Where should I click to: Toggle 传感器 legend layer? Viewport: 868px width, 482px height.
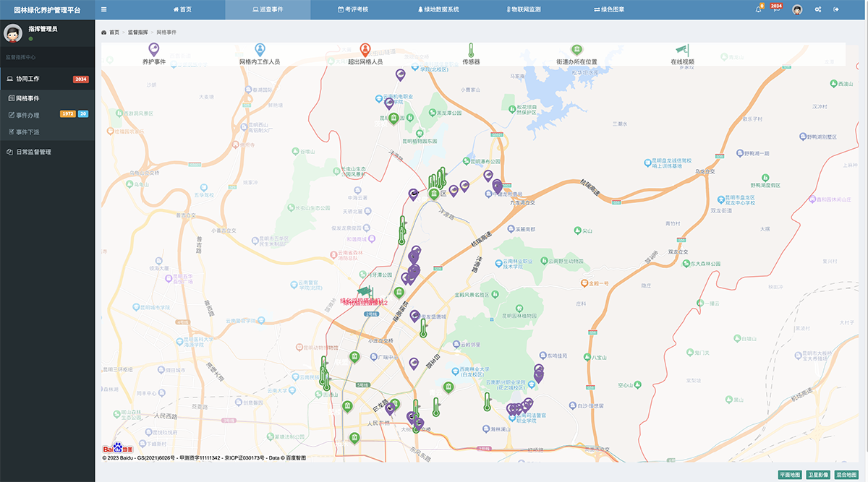[471, 53]
